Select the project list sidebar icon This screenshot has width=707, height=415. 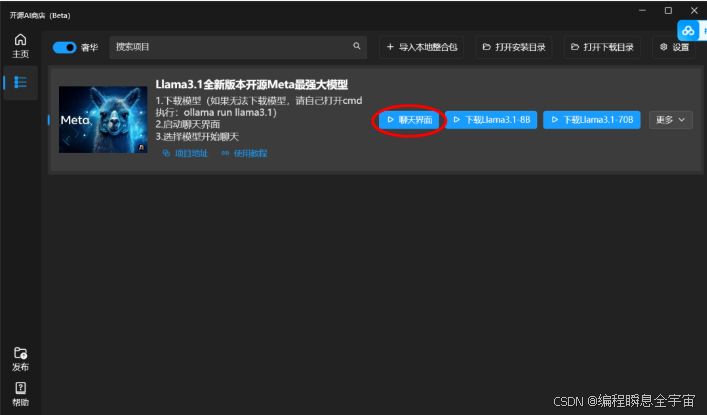pyautogui.click(x=20, y=82)
